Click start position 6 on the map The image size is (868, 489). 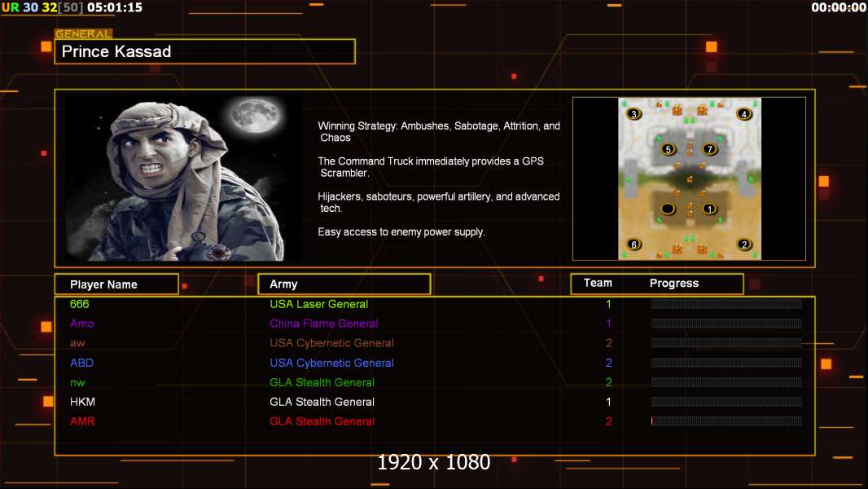click(x=634, y=244)
